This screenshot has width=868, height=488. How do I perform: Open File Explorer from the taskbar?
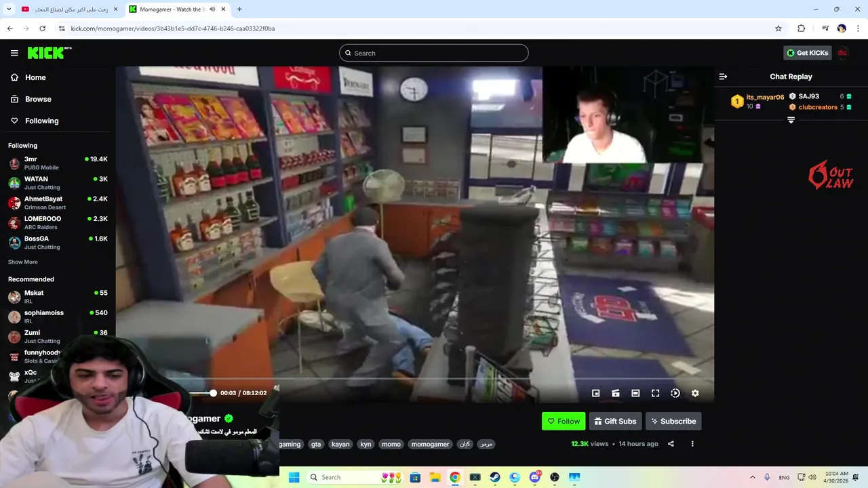point(435,477)
